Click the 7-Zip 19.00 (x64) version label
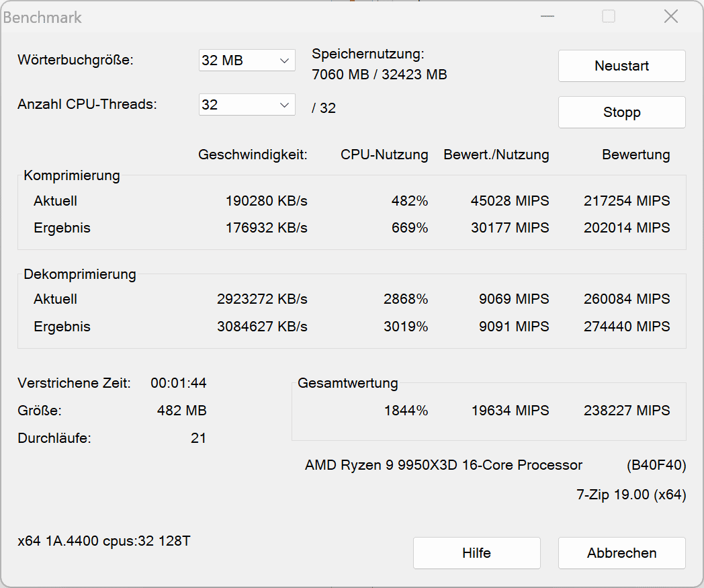704x588 pixels. (x=631, y=495)
